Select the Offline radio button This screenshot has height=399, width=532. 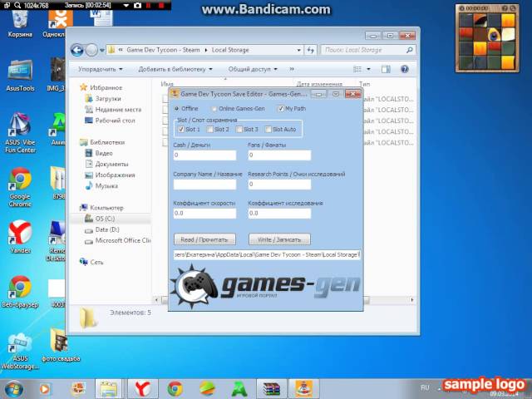176,109
